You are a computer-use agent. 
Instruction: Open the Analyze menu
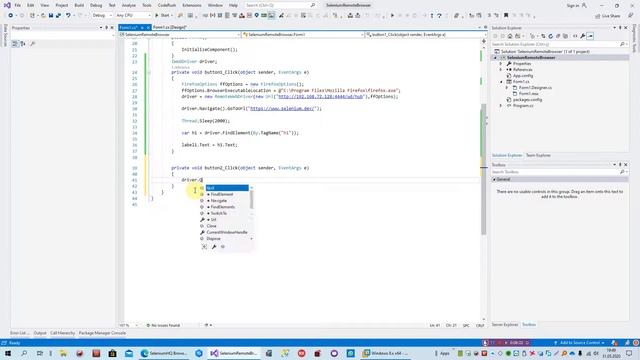[x=129, y=5]
